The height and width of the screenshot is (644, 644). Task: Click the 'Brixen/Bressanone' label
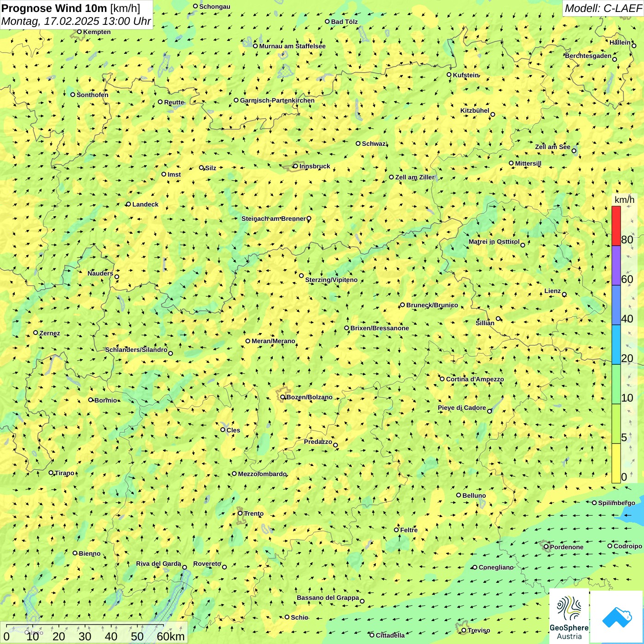[x=379, y=328]
